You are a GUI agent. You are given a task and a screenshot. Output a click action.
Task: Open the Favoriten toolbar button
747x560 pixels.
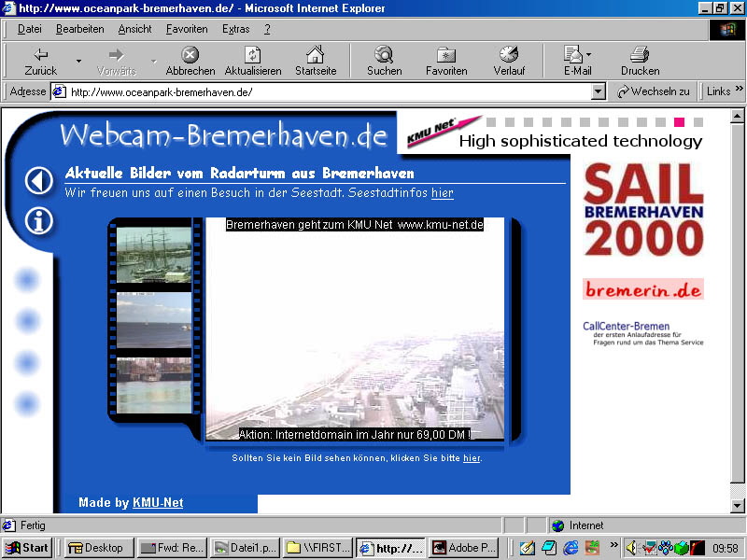(x=446, y=61)
